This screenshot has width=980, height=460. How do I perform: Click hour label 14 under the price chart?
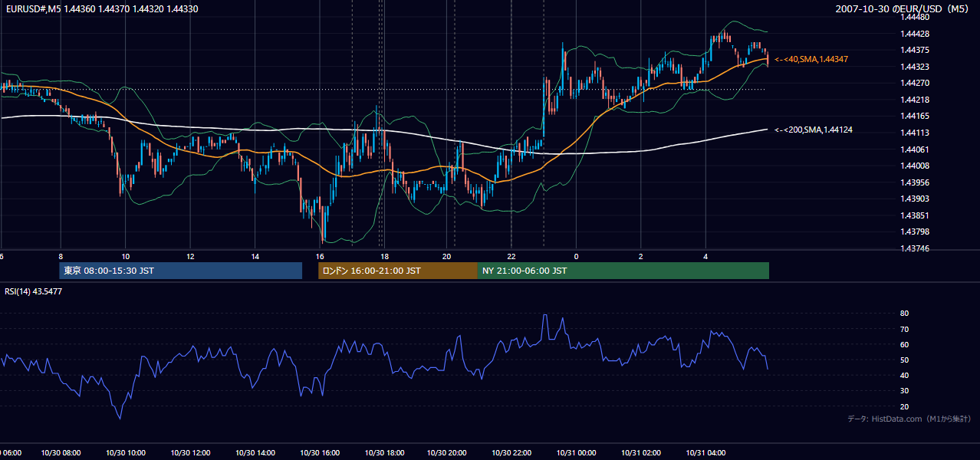coord(255,256)
